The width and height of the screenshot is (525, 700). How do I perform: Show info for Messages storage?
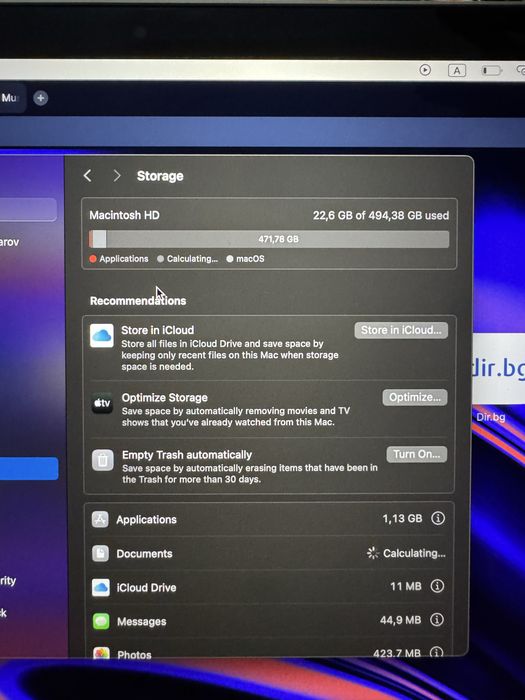pos(437,620)
